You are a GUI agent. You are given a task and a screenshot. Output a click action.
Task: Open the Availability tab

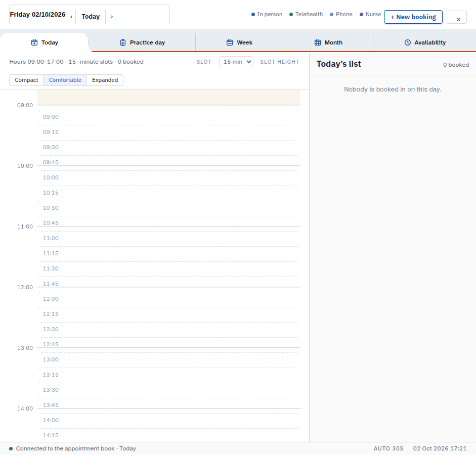[425, 42]
